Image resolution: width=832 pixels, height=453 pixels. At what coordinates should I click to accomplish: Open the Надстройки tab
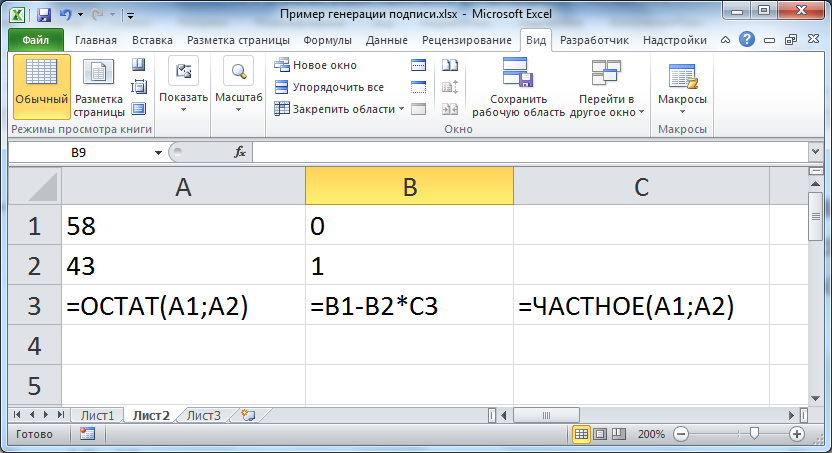point(675,40)
